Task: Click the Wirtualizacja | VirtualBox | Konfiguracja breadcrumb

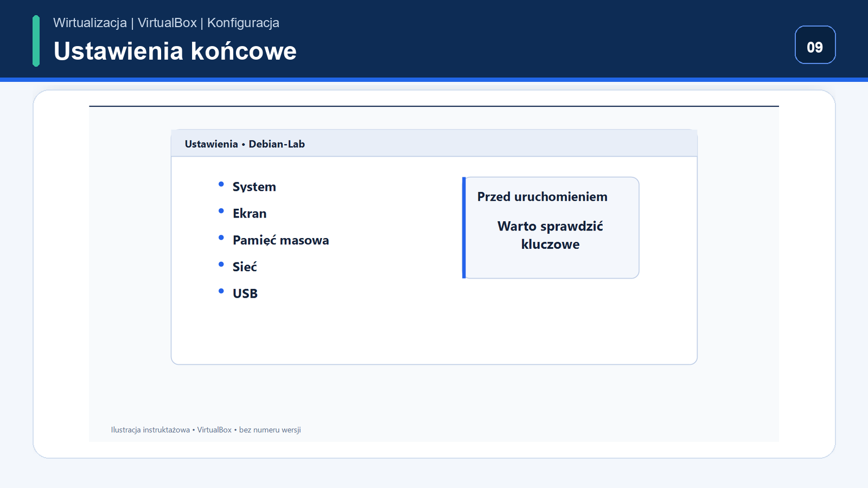Action: click(166, 23)
